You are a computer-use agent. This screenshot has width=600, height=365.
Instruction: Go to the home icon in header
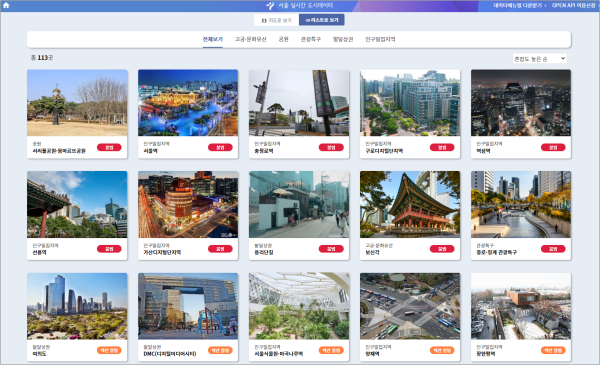pos(6,5)
